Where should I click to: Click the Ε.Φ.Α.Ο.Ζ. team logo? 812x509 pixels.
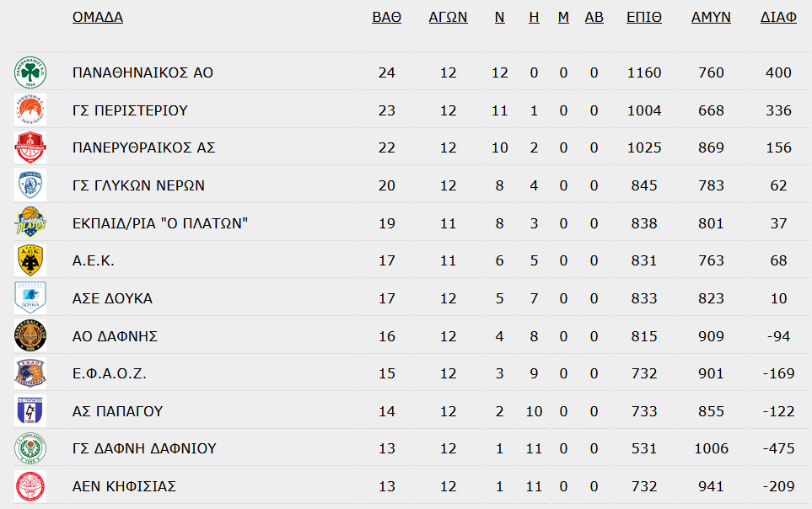(30, 373)
